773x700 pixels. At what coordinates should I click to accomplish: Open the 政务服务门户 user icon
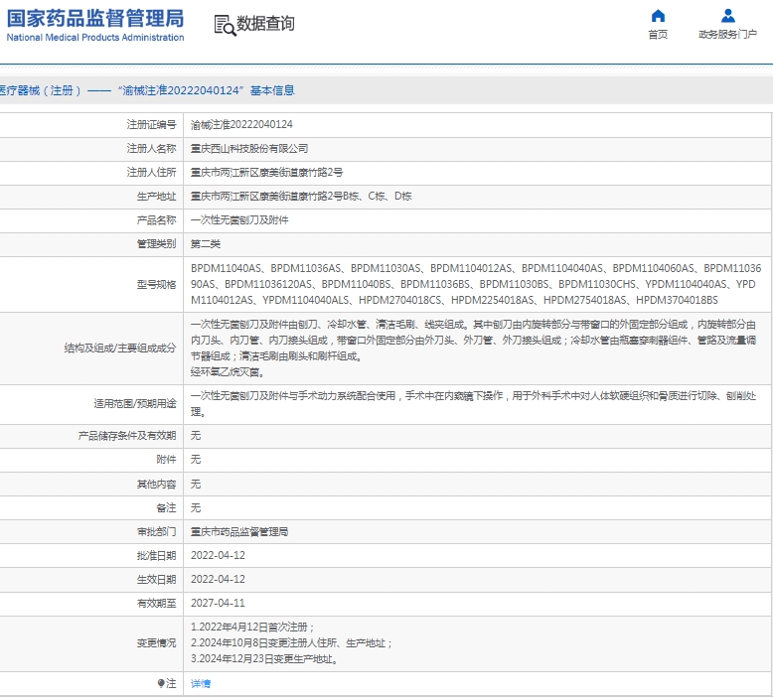[x=727, y=16]
